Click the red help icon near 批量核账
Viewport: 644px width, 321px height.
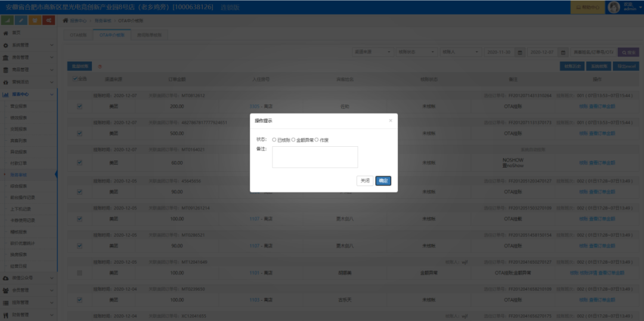[x=100, y=66]
